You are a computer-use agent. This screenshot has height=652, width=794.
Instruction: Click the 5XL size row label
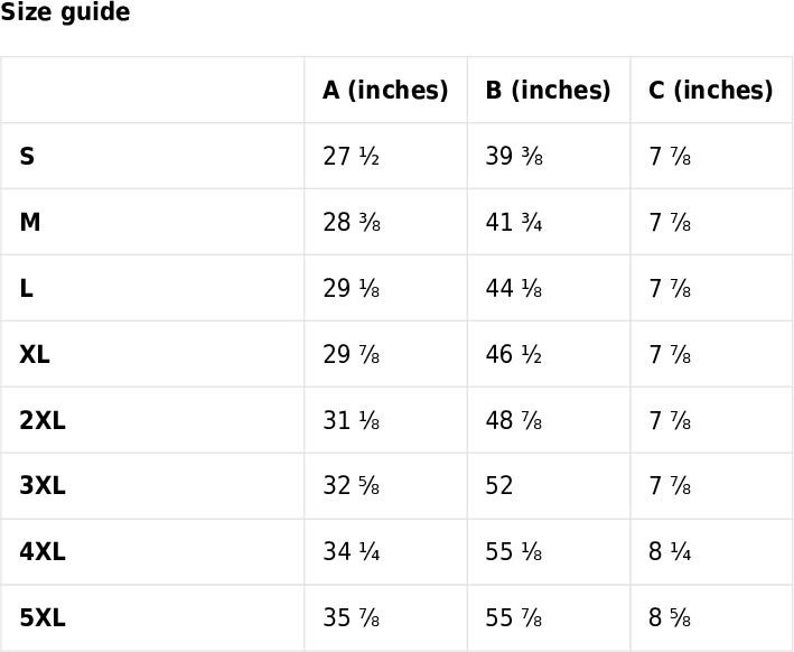coord(43,618)
